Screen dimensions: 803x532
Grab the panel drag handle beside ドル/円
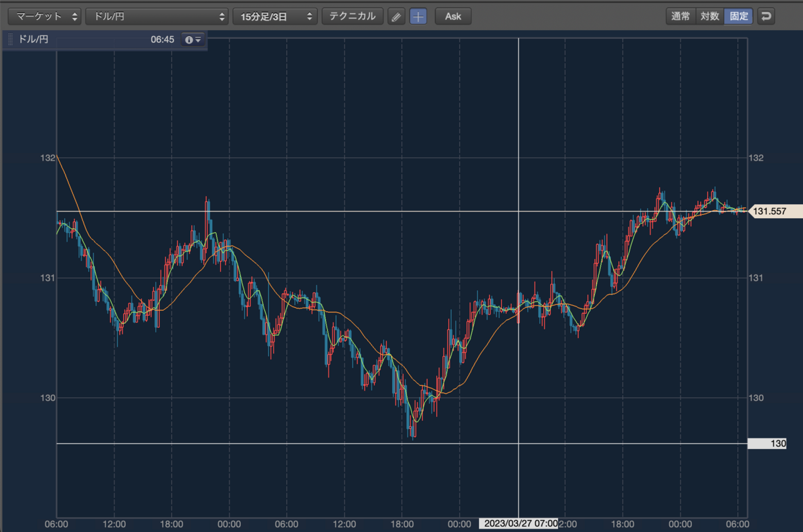pyautogui.click(x=10, y=40)
